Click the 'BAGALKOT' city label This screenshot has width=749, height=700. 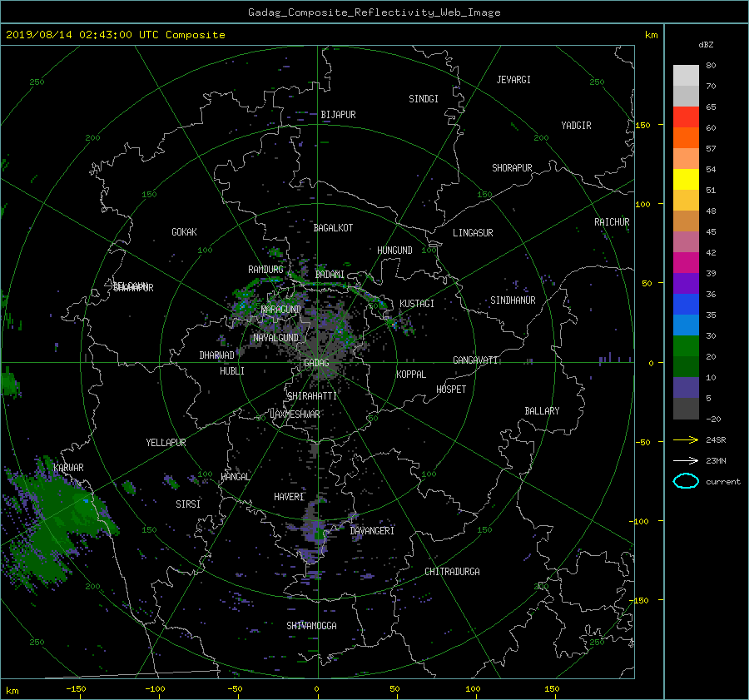point(333,228)
